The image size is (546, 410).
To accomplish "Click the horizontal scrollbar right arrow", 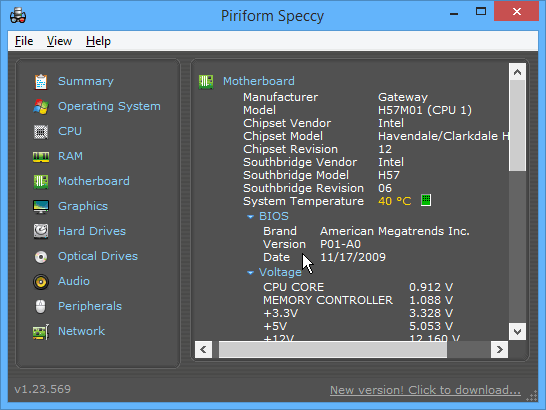I will [x=499, y=349].
